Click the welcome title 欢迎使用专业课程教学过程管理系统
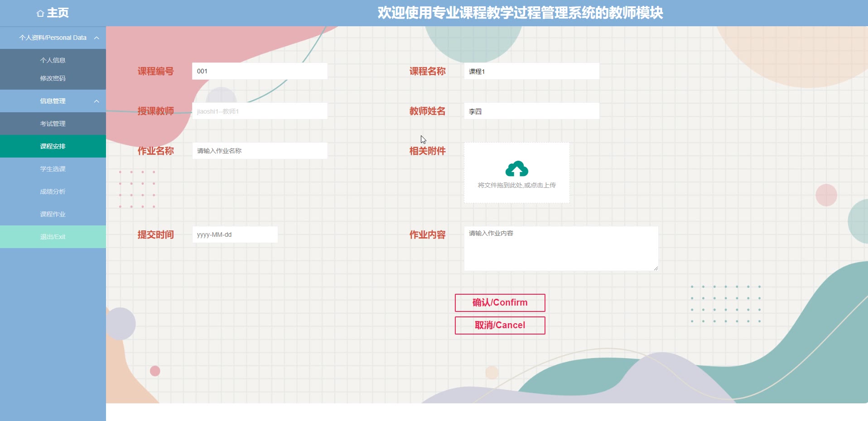 pyautogui.click(x=520, y=13)
